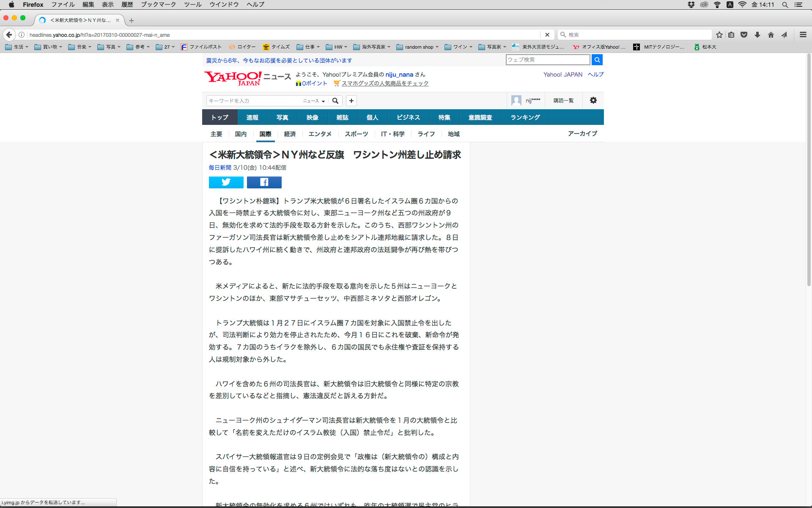Open the アーカイブ link

coord(582,134)
